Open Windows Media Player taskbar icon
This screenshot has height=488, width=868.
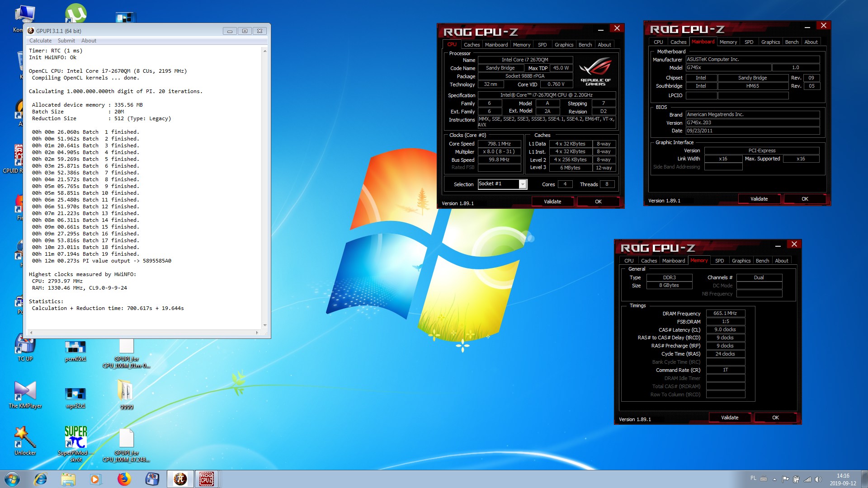[95, 479]
